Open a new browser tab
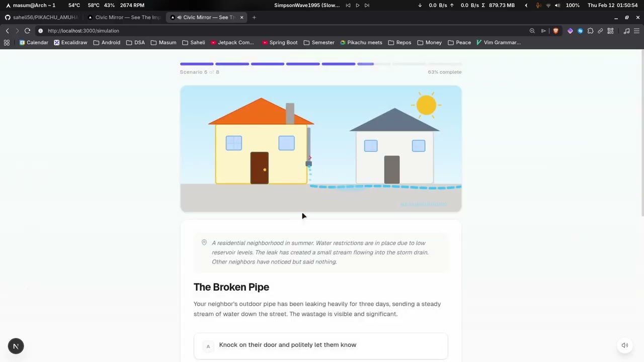Viewport: 644px width, 362px height. click(x=254, y=17)
